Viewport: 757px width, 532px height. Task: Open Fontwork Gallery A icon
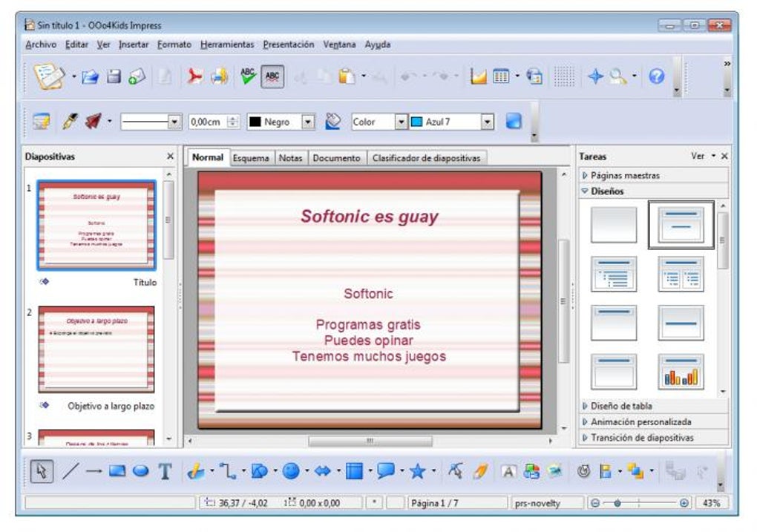pos(508,471)
